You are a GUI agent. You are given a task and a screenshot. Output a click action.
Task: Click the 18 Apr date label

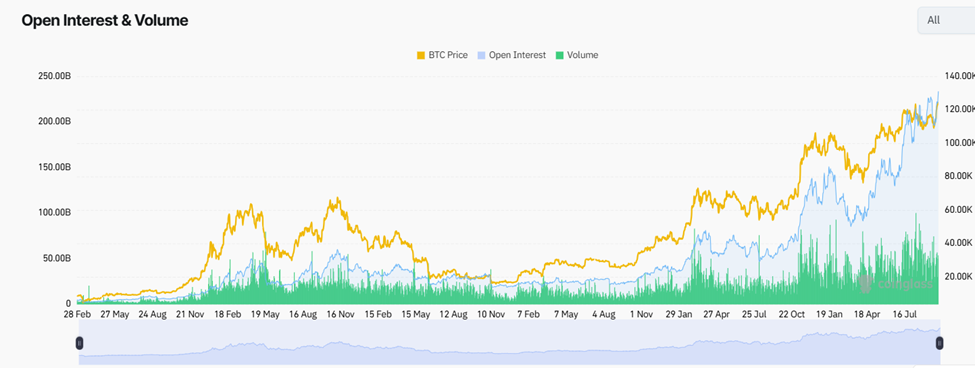click(867, 315)
